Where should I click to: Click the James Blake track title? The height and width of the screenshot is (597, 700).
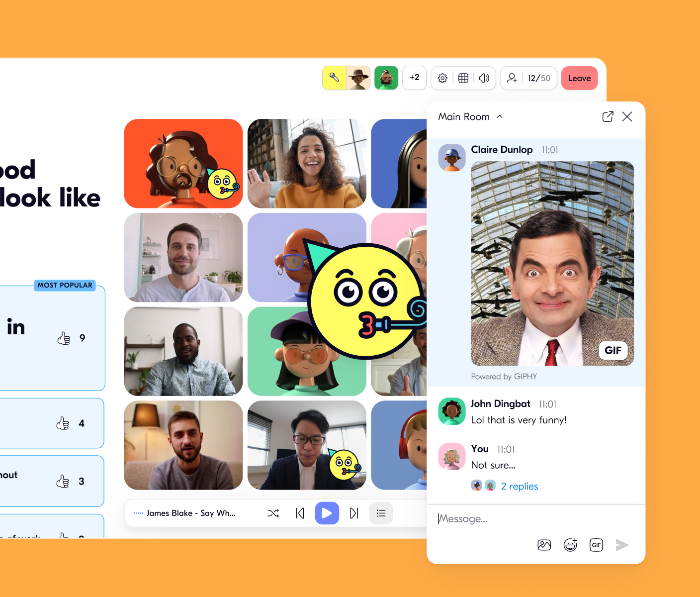(191, 513)
